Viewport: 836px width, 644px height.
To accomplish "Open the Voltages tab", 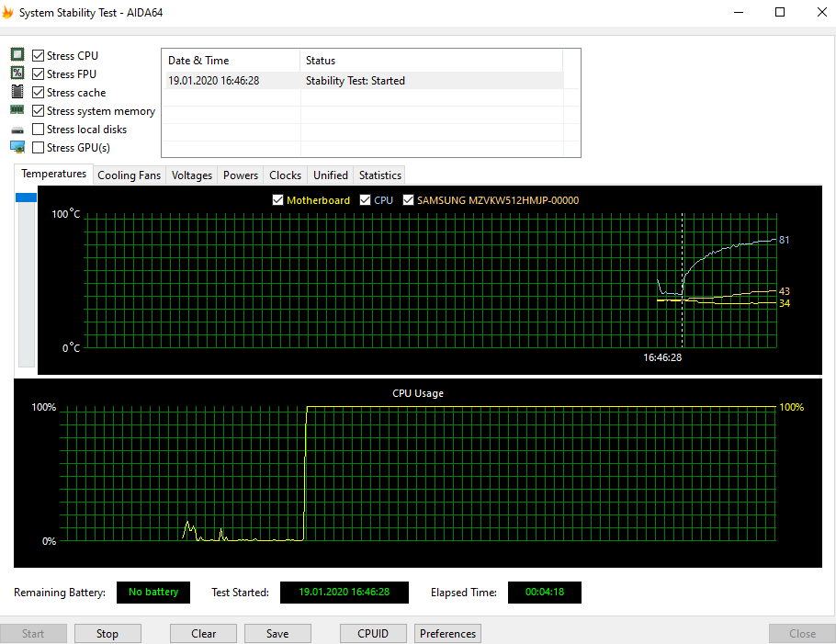I will (x=191, y=175).
